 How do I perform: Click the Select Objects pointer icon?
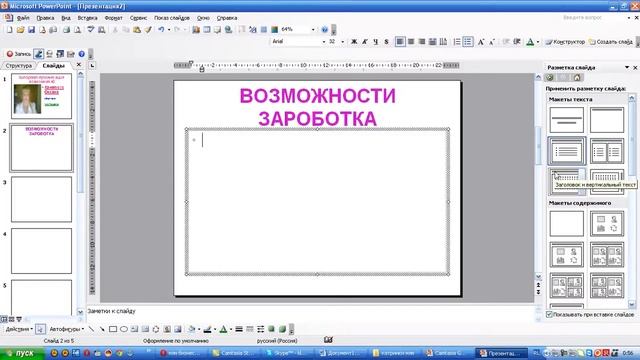[x=40, y=329]
